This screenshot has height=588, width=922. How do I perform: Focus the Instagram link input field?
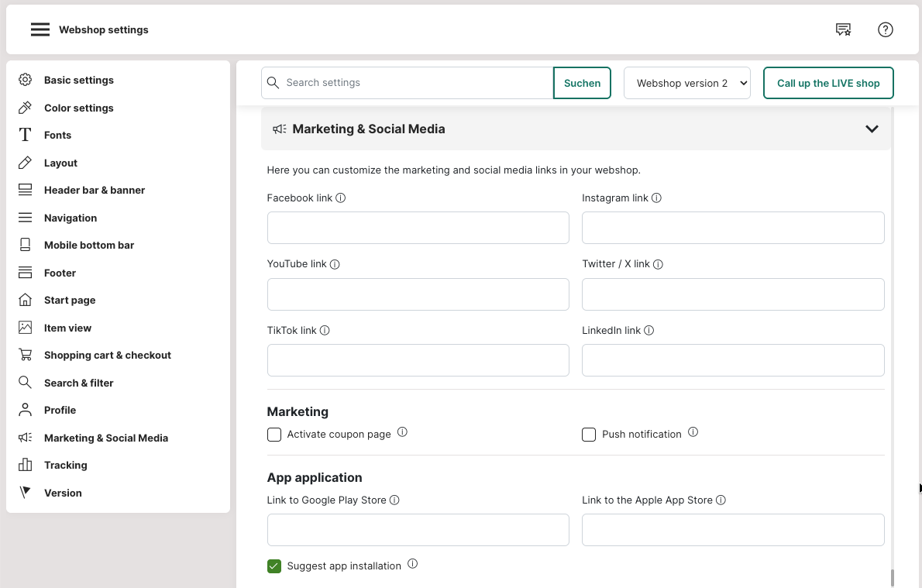point(732,229)
